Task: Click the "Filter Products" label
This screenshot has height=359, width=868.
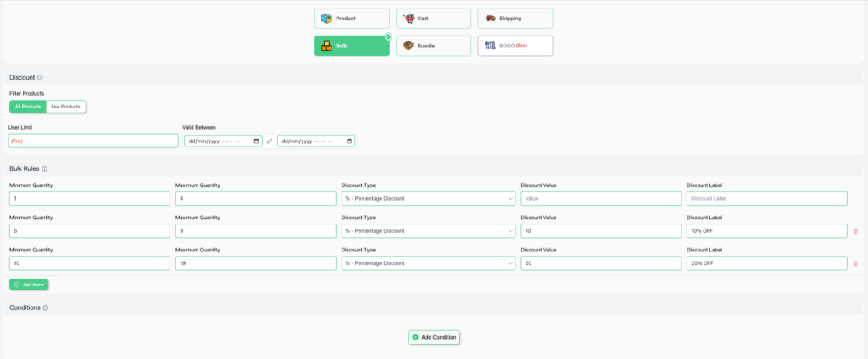Action: coord(27,93)
